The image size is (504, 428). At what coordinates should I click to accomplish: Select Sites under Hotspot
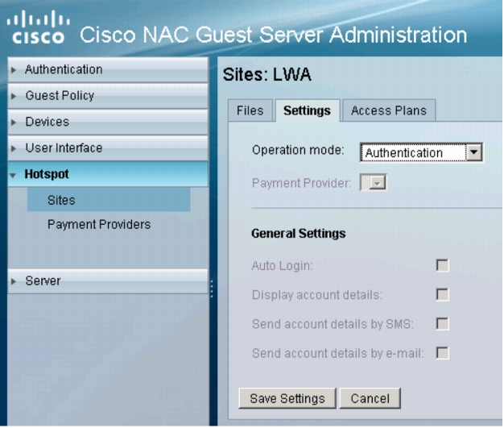(109, 200)
